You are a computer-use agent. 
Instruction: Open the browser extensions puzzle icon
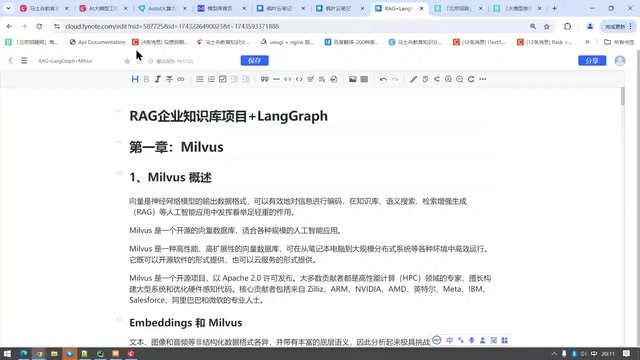567,26
